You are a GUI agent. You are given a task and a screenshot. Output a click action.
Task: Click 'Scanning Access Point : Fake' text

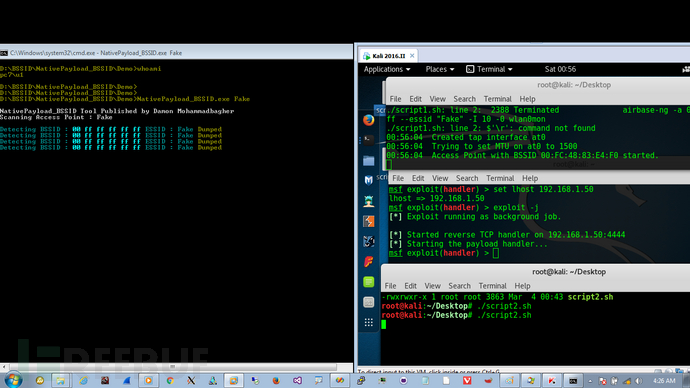[x=56, y=117]
